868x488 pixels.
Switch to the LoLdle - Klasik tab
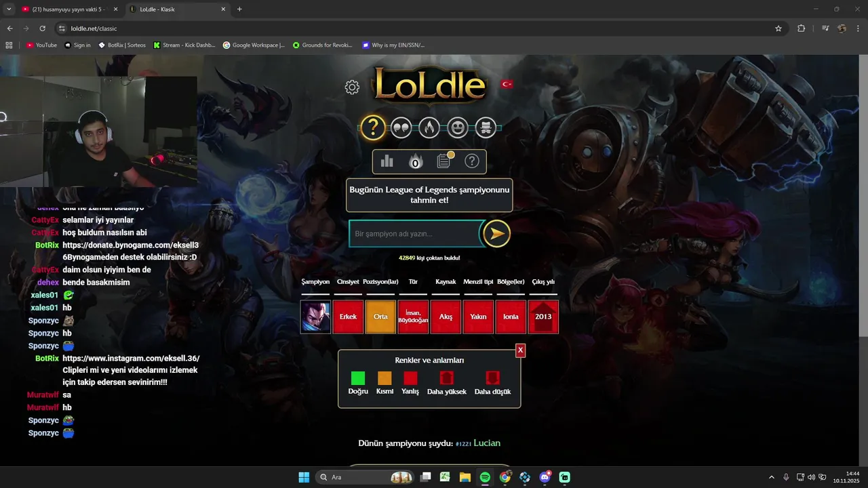pos(178,9)
